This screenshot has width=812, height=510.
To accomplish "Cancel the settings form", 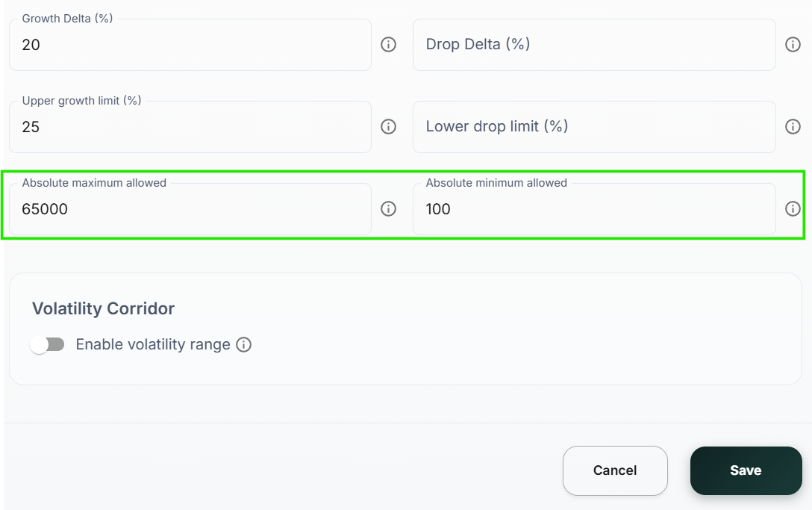I will [615, 470].
